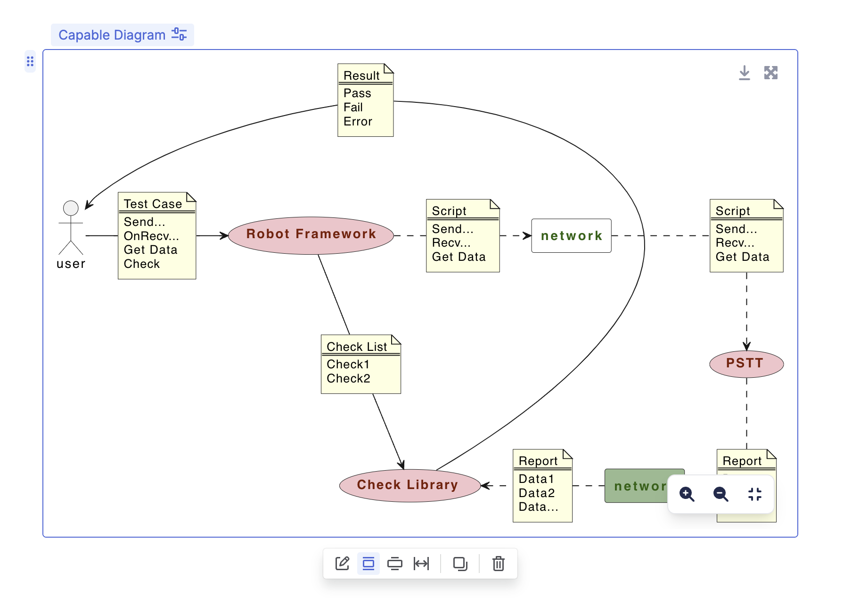Viewport: 868px width, 598px height.
Task: Click the block drag handle dots
Action: click(x=30, y=62)
